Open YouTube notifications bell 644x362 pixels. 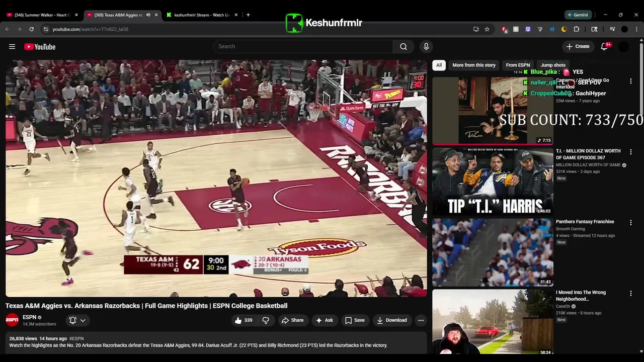pos(605,47)
